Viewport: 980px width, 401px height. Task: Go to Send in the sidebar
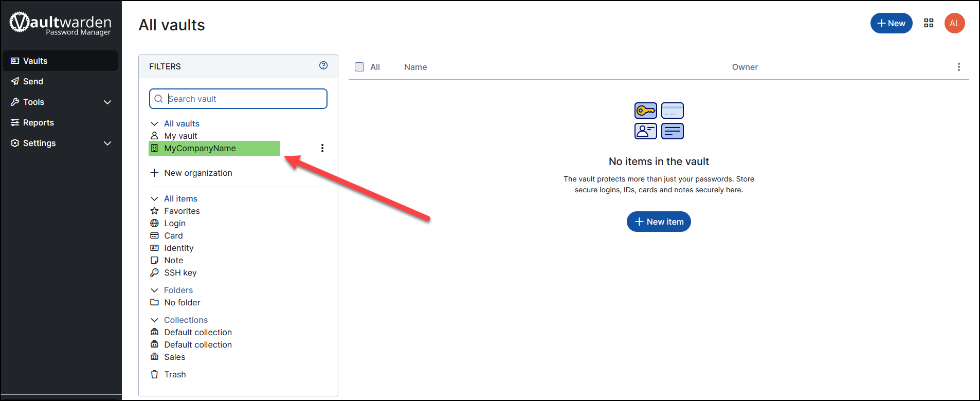pos(33,81)
